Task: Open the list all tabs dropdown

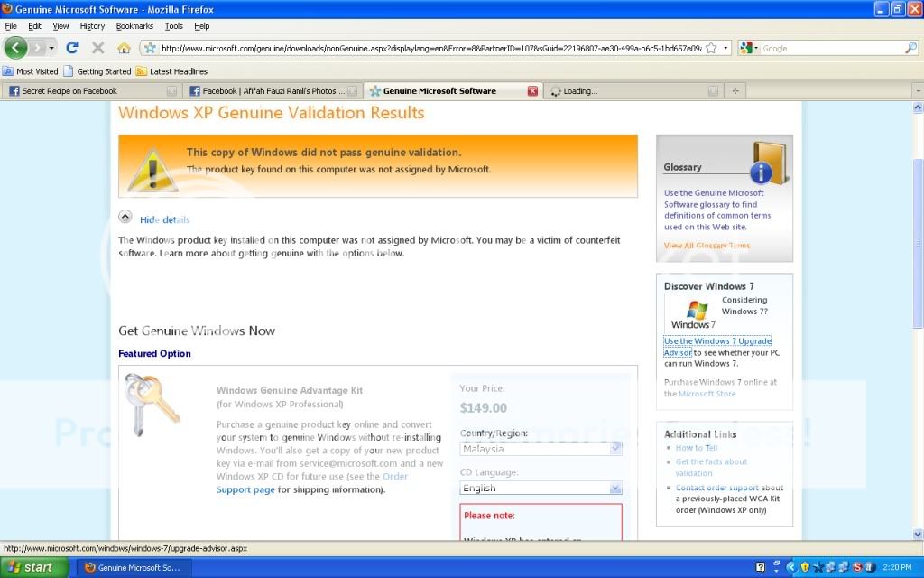Action: [918, 91]
